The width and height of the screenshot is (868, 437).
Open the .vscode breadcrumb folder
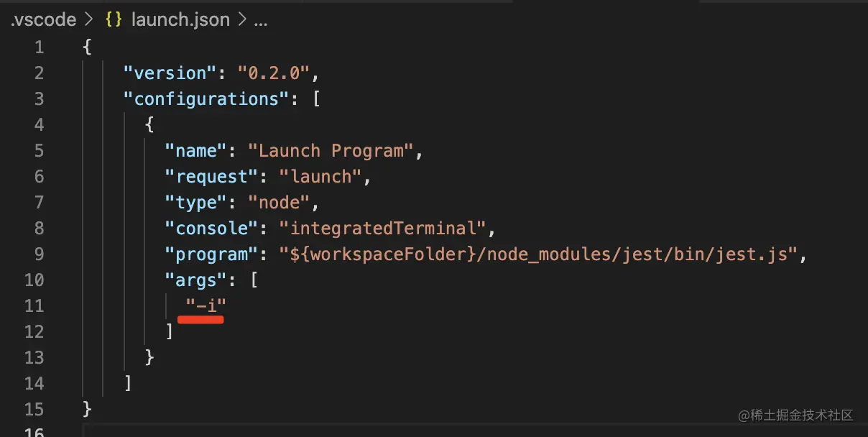point(43,19)
